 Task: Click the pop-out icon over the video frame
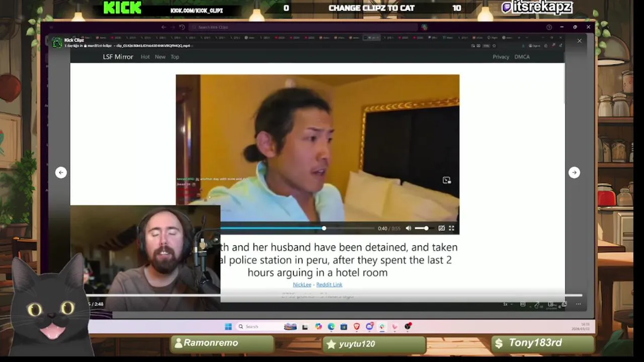click(446, 180)
